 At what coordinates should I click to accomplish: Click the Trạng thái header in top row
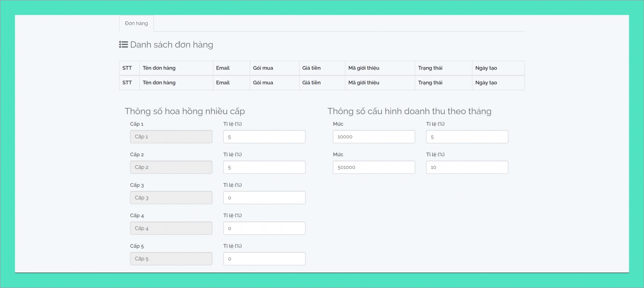(x=430, y=68)
